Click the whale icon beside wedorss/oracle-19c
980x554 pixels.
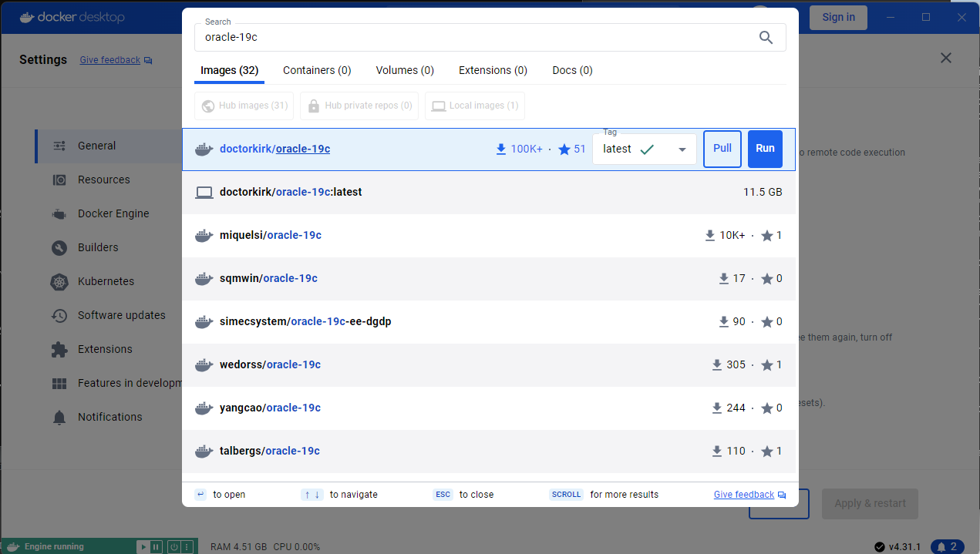click(204, 365)
